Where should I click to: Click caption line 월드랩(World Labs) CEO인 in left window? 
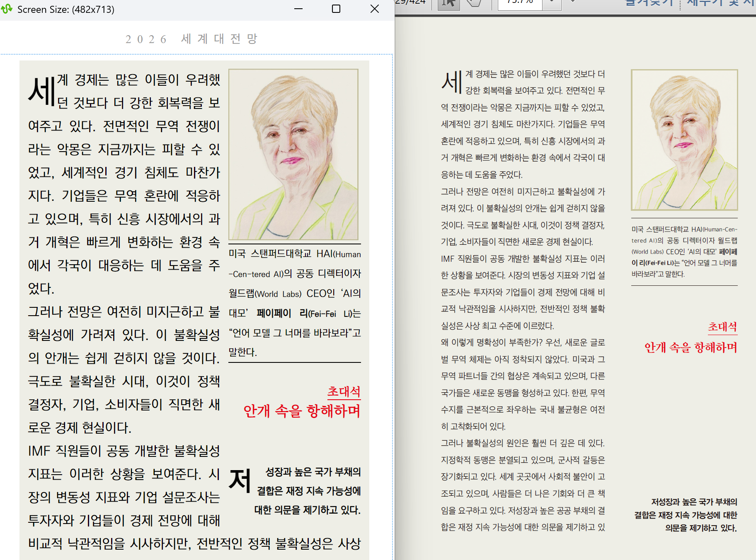(295, 294)
